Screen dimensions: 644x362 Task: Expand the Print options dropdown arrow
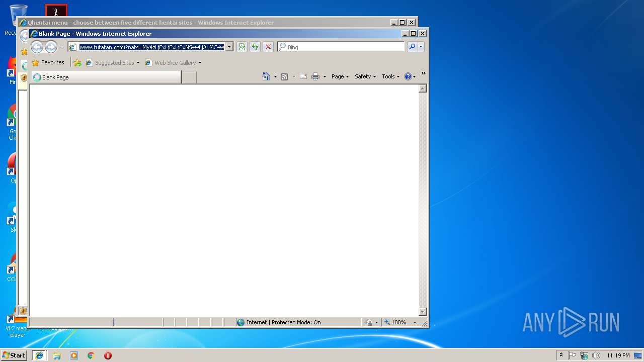coord(325,77)
